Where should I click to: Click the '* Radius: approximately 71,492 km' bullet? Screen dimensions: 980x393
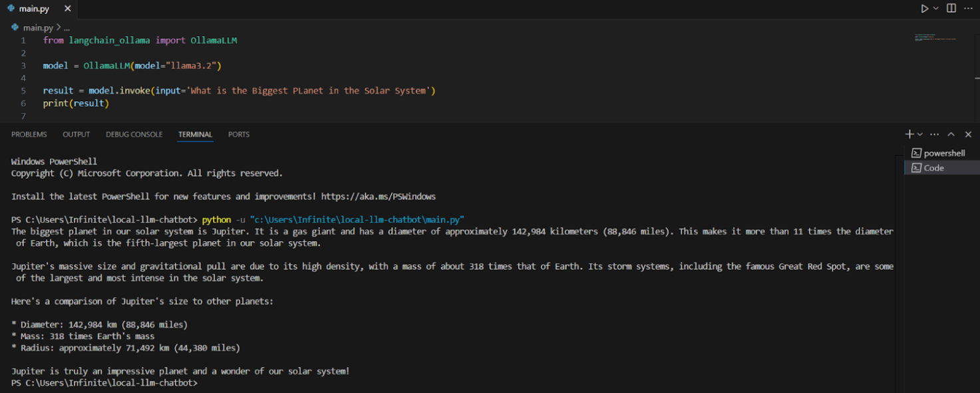click(126, 348)
